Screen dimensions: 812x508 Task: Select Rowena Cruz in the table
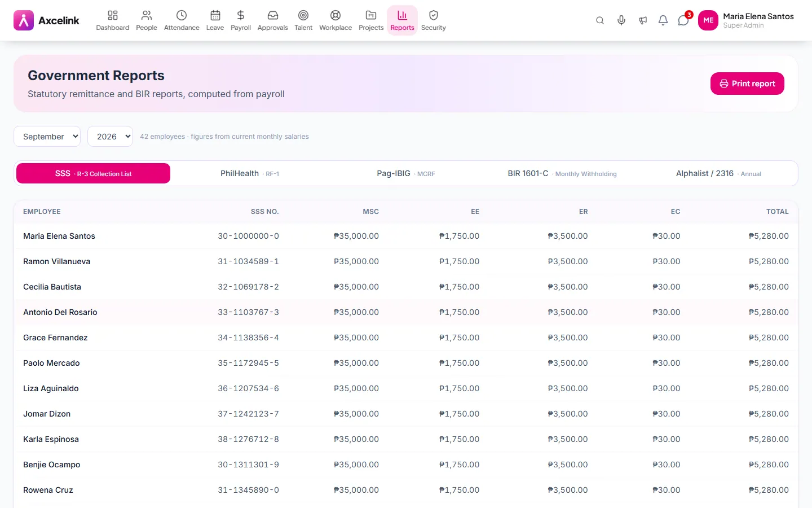pos(48,490)
